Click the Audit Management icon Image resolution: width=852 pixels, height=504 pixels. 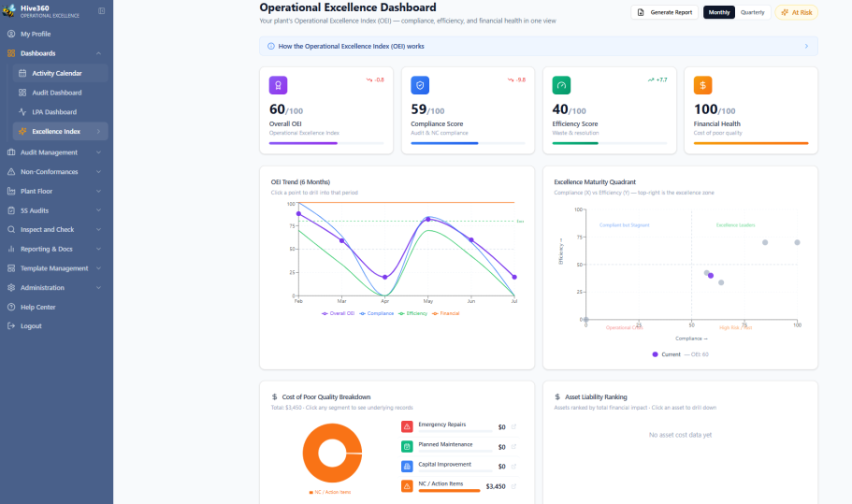pos(11,152)
